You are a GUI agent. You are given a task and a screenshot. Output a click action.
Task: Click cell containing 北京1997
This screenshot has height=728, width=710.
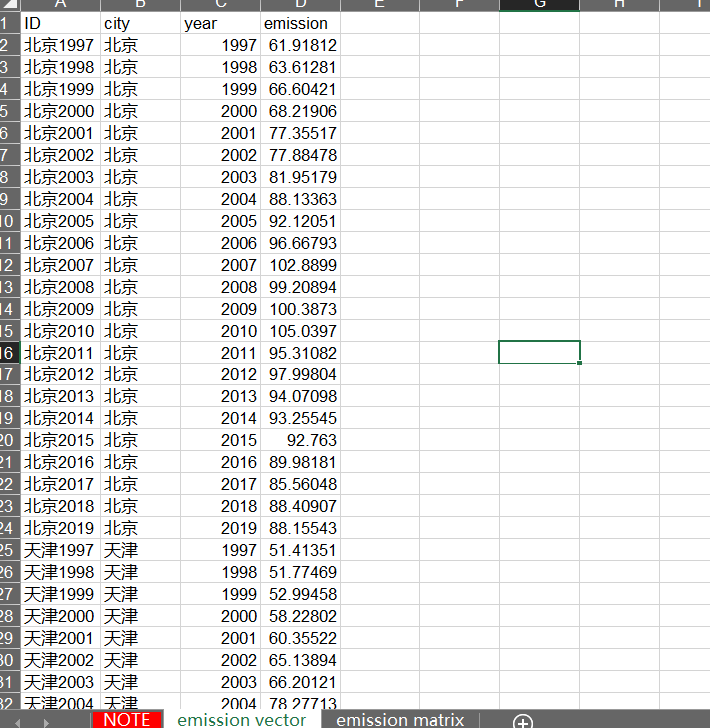point(60,45)
